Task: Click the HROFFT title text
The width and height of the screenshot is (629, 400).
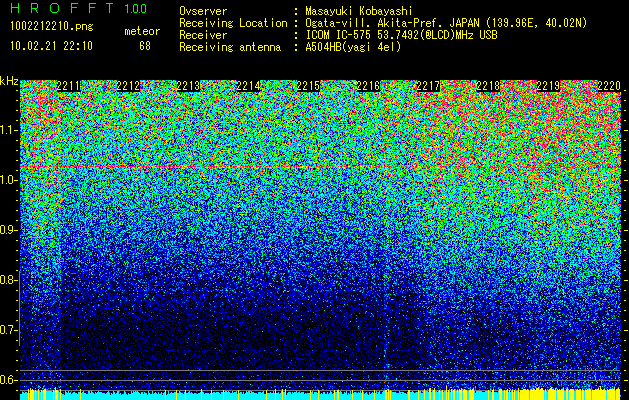Action: 62,8
